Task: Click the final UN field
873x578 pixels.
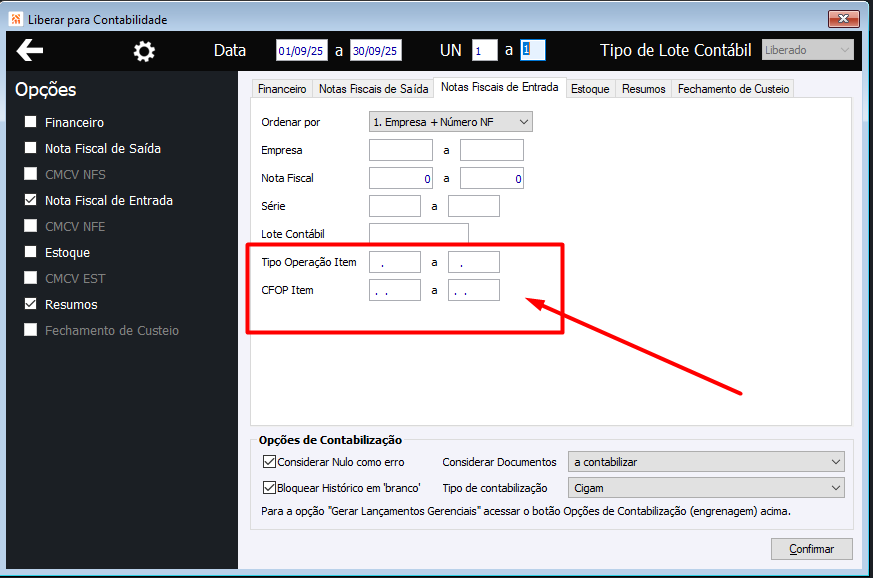Action: pyautogui.click(x=533, y=50)
